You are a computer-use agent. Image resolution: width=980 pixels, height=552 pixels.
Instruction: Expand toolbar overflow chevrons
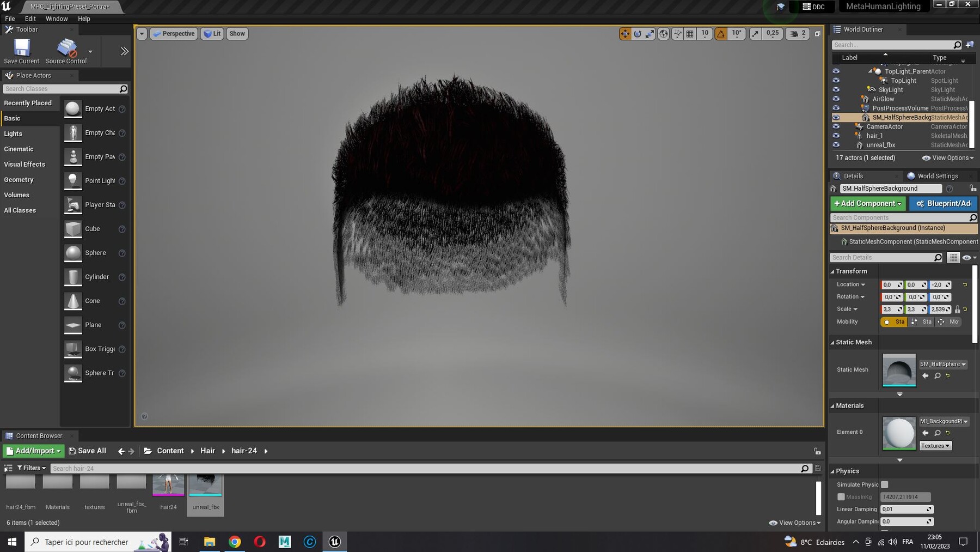tap(124, 51)
